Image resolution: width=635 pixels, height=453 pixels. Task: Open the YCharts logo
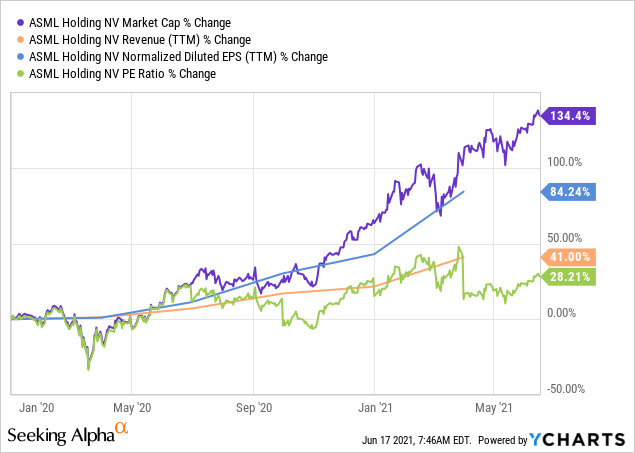point(578,440)
